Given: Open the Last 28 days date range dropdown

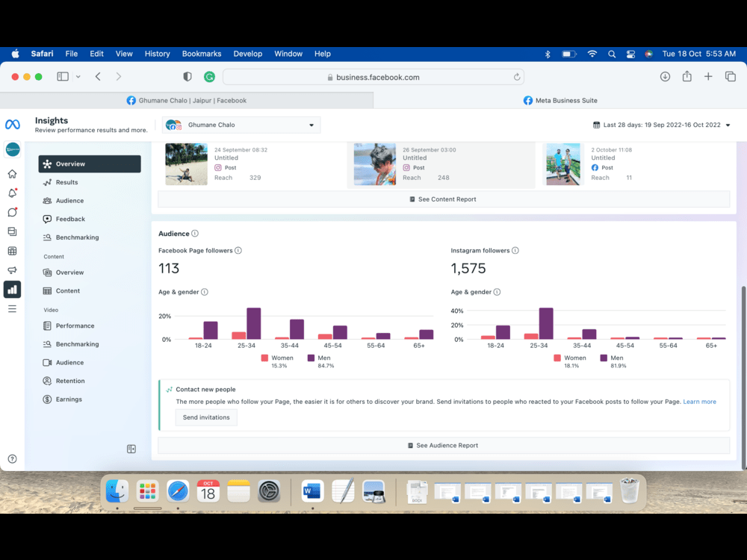Looking at the screenshot, I should [662, 125].
